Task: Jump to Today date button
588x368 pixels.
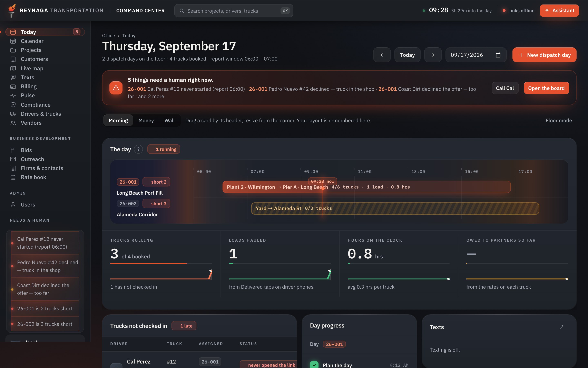Action: click(407, 55)
